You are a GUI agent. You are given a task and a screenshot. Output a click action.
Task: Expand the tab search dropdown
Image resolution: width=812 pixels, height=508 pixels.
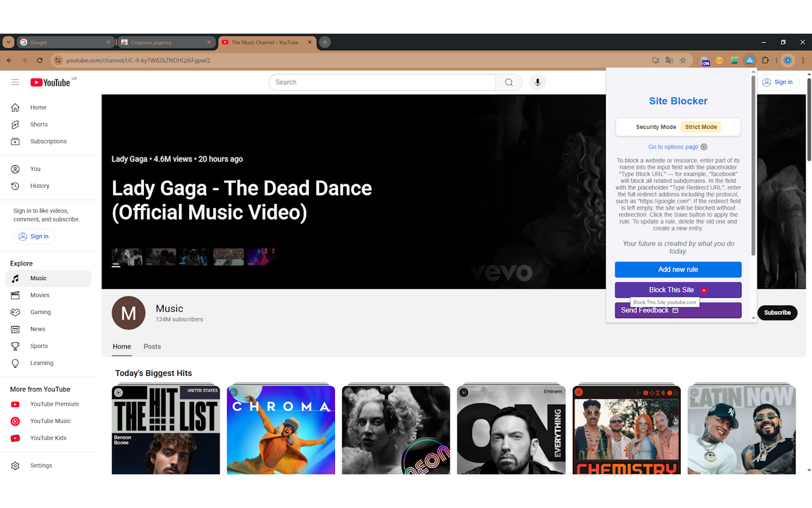[x=8, y=43]
